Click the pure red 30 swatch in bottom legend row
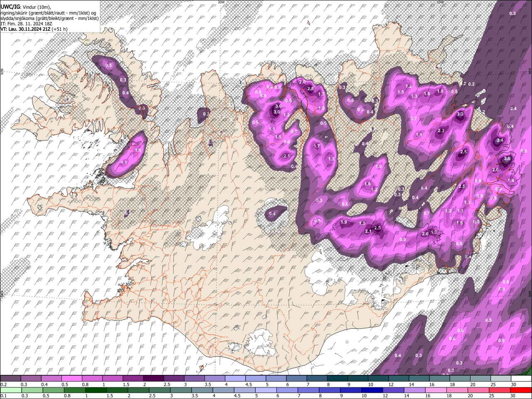The width and height of the screenshot is (532, 399). pos(521,390)
